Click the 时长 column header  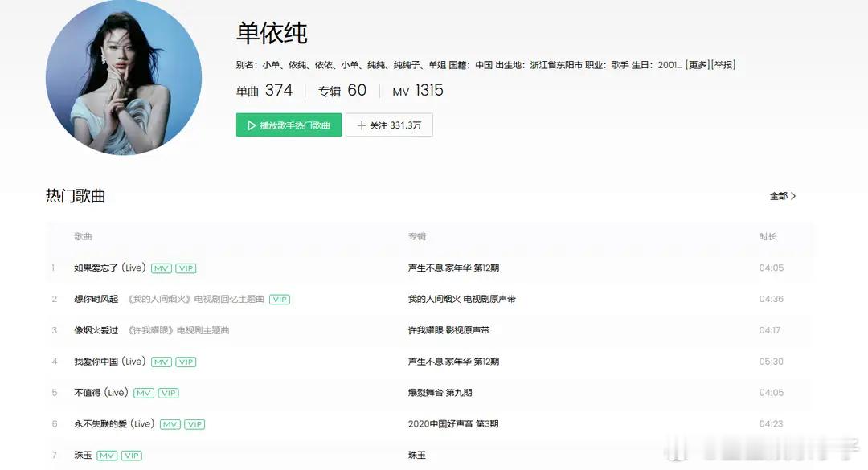[768, 236]
